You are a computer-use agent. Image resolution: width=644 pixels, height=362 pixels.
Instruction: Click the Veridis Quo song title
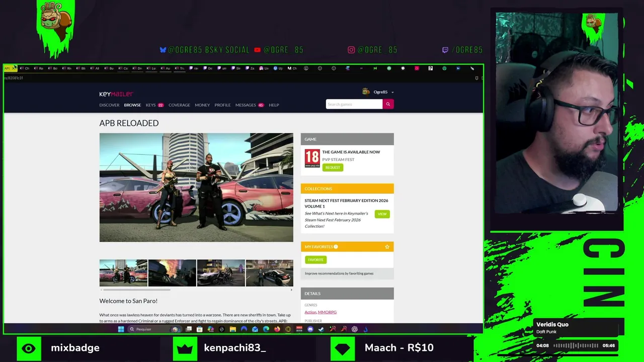tap(552, 325)
